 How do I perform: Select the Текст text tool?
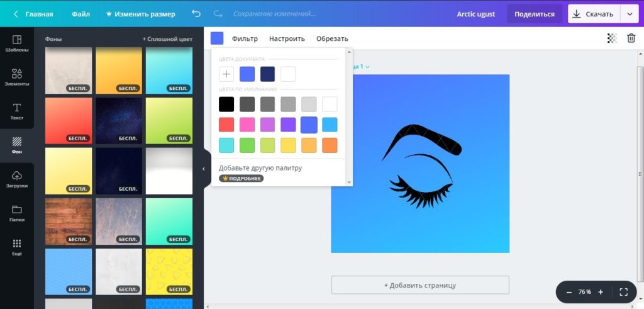coord(17,111)
